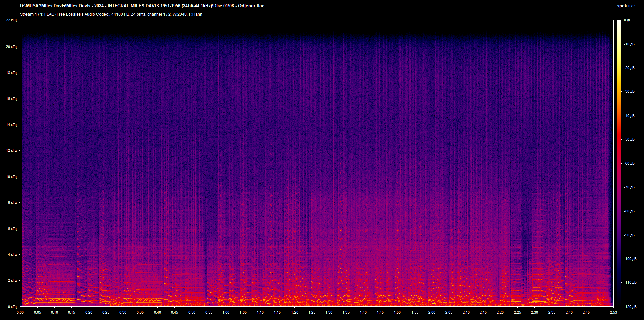Click the 0:55 time axis label
The height and width of the screenshot is (320, 644).
(209, 312)
